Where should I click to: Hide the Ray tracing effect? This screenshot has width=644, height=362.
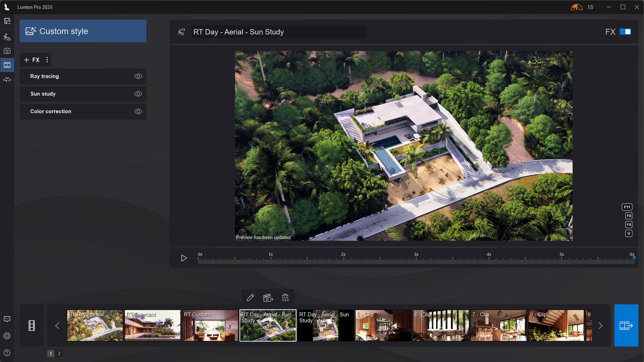click(x=138, y=76)
